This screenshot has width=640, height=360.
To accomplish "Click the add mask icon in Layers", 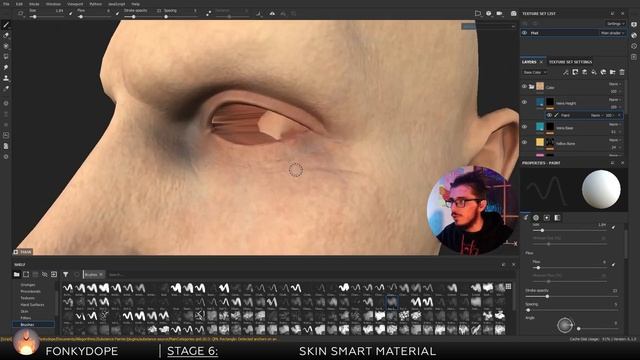I will 575,72.
